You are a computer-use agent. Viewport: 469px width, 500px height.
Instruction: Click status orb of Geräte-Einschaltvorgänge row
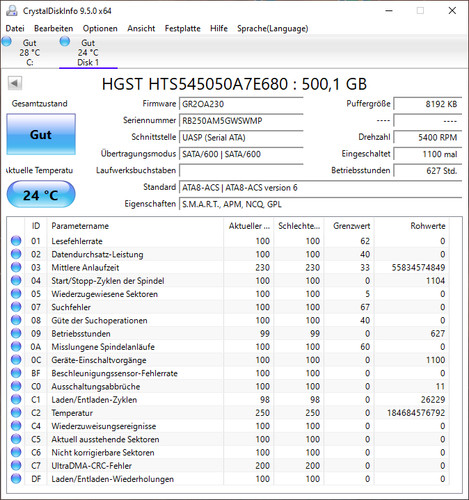[16, 360]
